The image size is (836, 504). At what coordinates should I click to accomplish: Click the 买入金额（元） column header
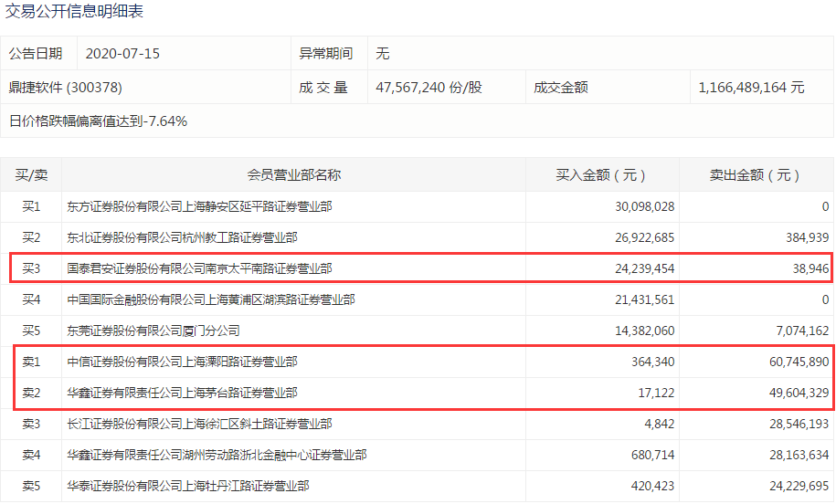click(601, 174)
